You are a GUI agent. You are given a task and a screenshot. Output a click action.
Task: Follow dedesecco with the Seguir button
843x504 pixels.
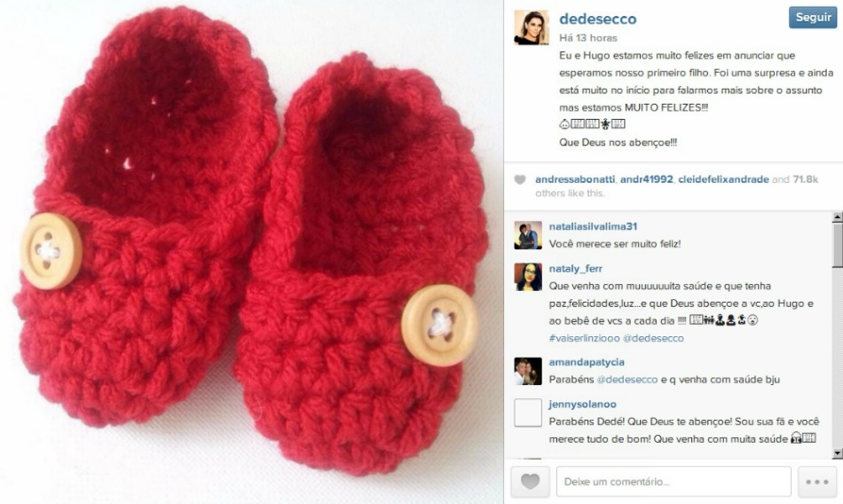[x=813, y=17]
